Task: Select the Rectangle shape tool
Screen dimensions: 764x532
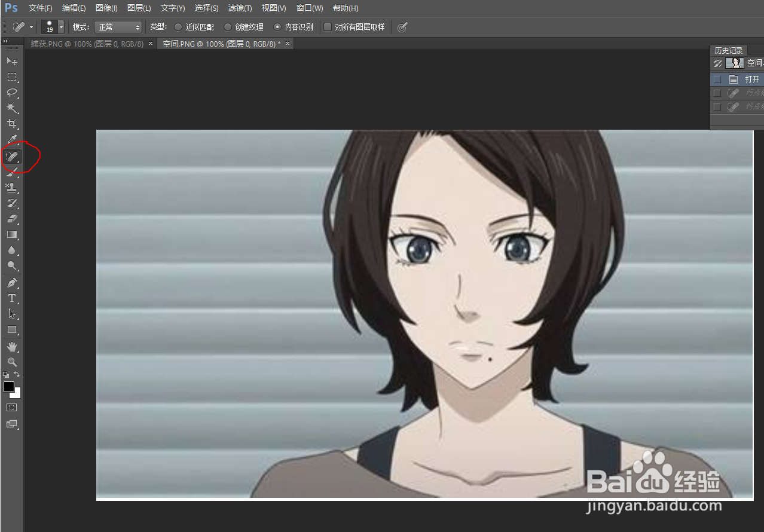Action: (x=11, y=329)
